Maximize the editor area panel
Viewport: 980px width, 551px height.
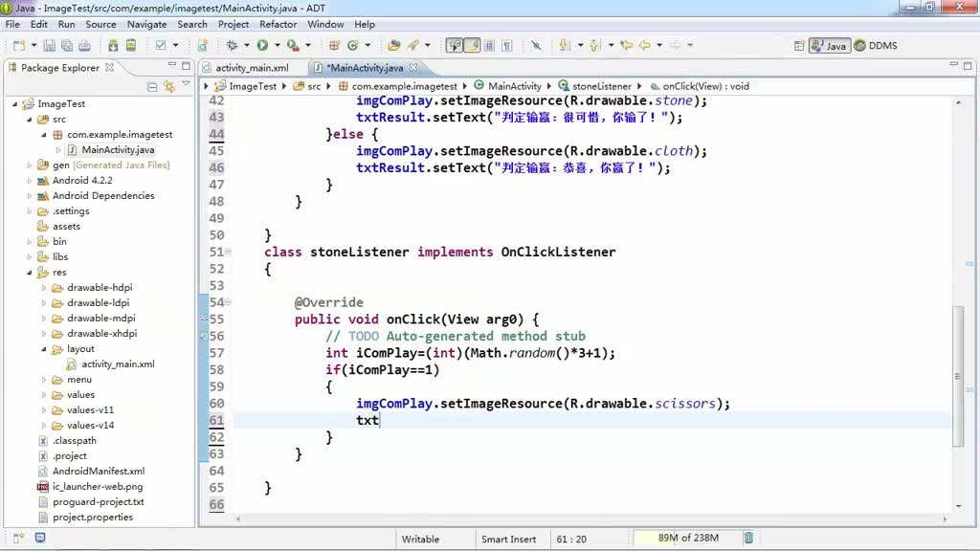(x=968, y=65)
